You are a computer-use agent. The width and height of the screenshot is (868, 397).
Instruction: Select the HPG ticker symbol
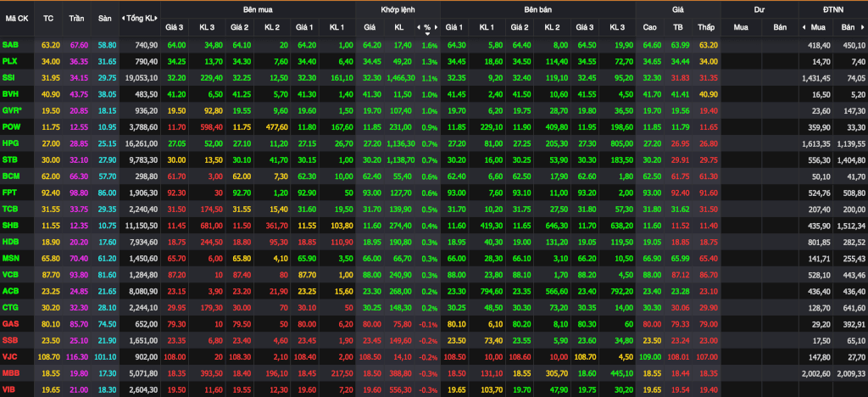coord(9,144)
